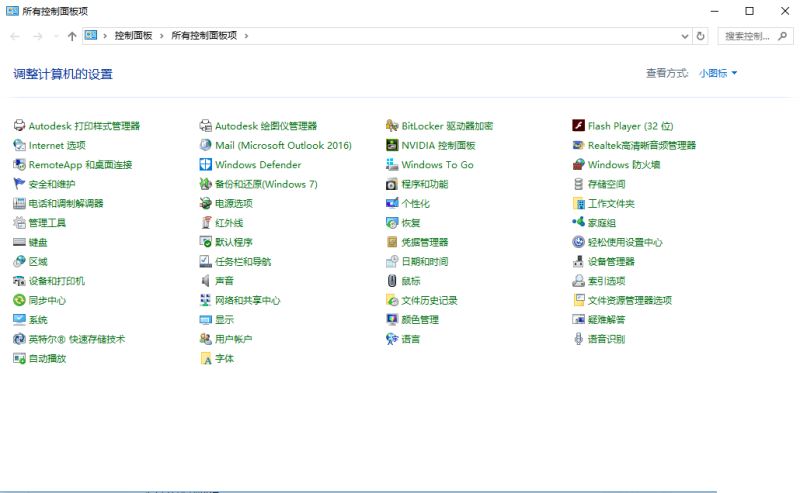The image size is (800, 493).
Task: Select 控制面板 in the address breadcrumb
Action: (133, 36)
